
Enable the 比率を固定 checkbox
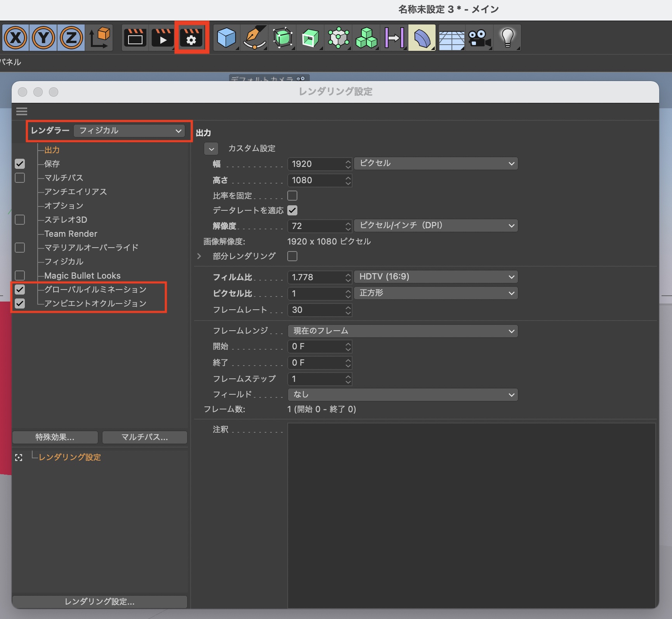tap(292, 196)
